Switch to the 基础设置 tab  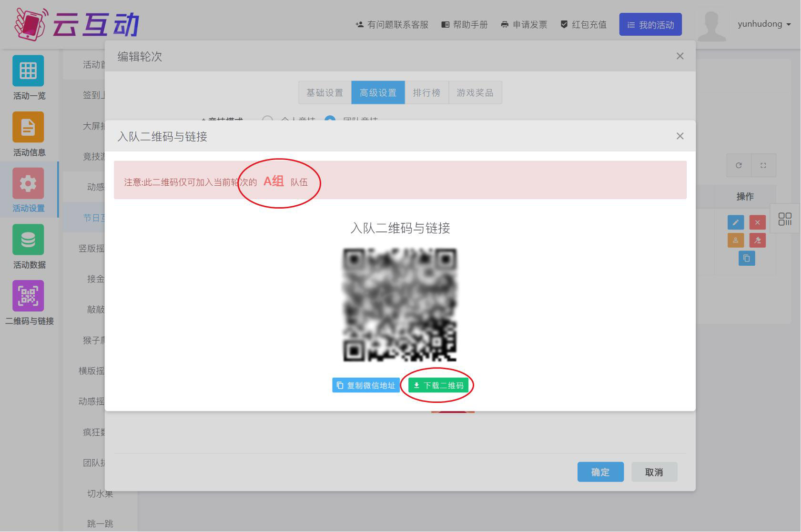pos(325,92)
